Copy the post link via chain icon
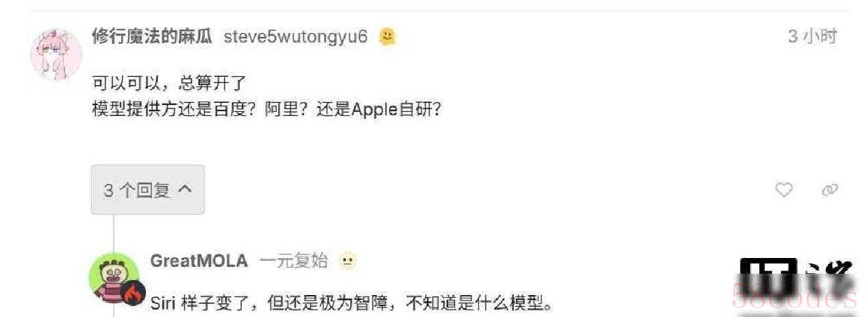868x317 pixels. click(x=830, y=190)
